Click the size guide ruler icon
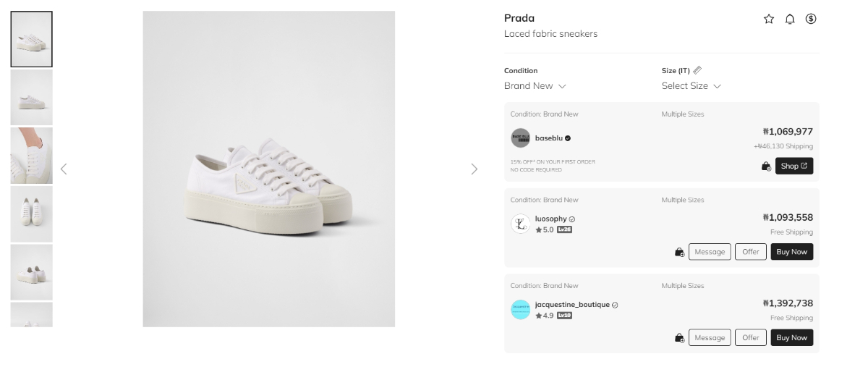This screenshot has width=868, height=367. pos(697,70)
